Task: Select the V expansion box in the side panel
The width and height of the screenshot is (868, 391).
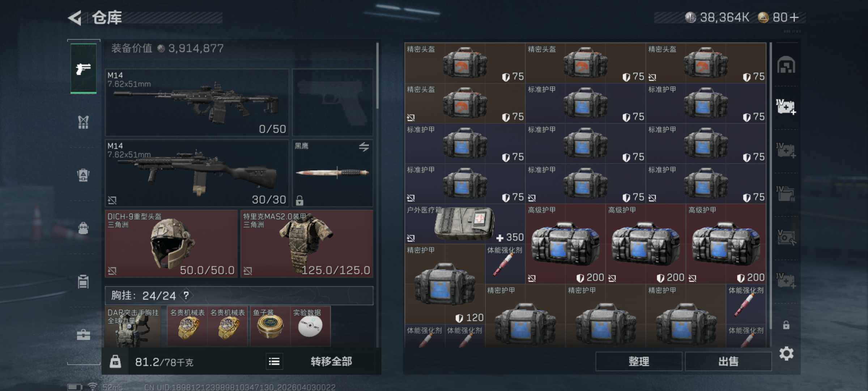Action: [786, 237]
